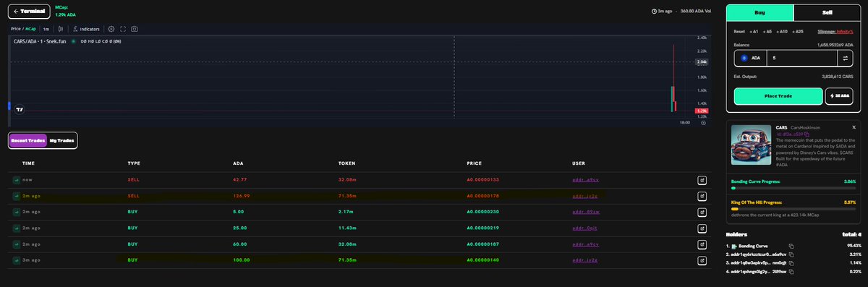Toggle chart fullscreen mode
The image size is (868, 287).
(x=123, y=29)
